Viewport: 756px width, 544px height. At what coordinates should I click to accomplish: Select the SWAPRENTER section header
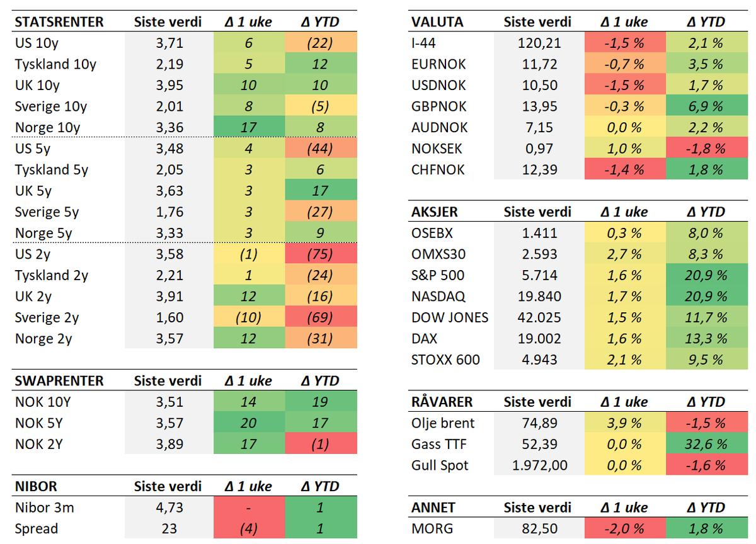(x=59, y=381)
